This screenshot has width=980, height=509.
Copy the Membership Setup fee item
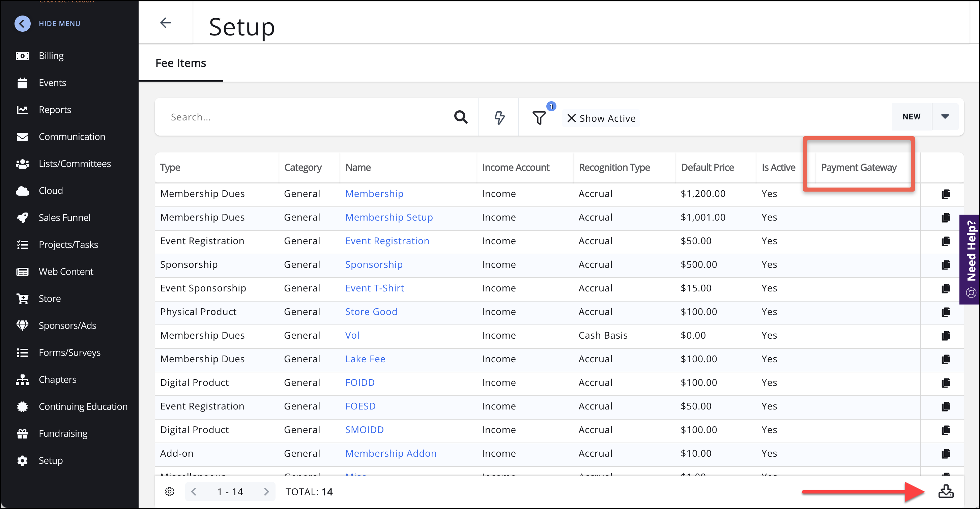point(946,217)
